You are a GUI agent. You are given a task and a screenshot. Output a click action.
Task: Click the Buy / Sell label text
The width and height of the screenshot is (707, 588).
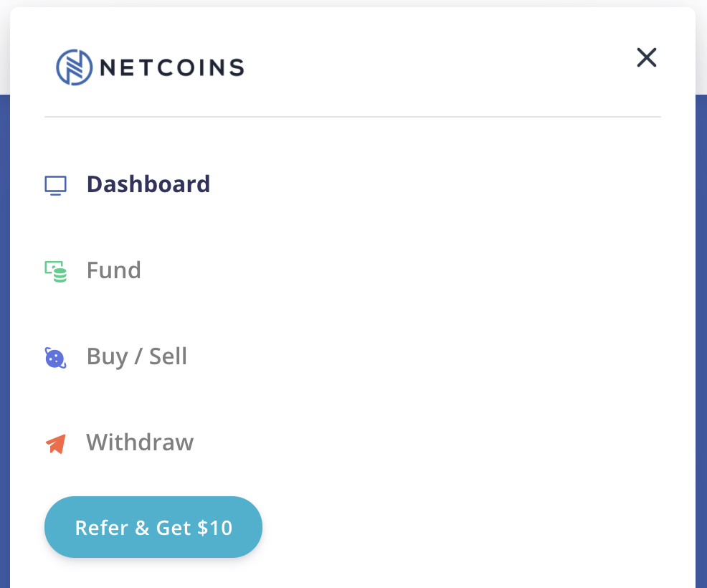(137, 356)
